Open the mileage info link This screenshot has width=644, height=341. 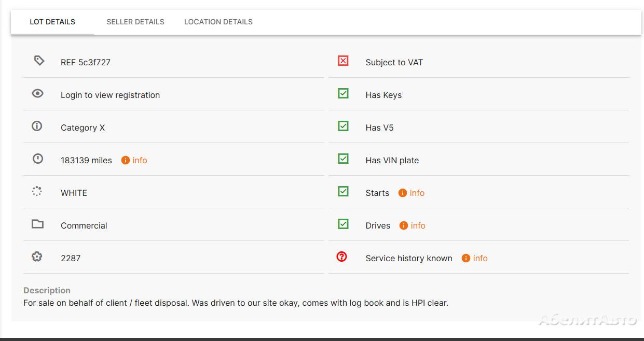coord(134,160)
